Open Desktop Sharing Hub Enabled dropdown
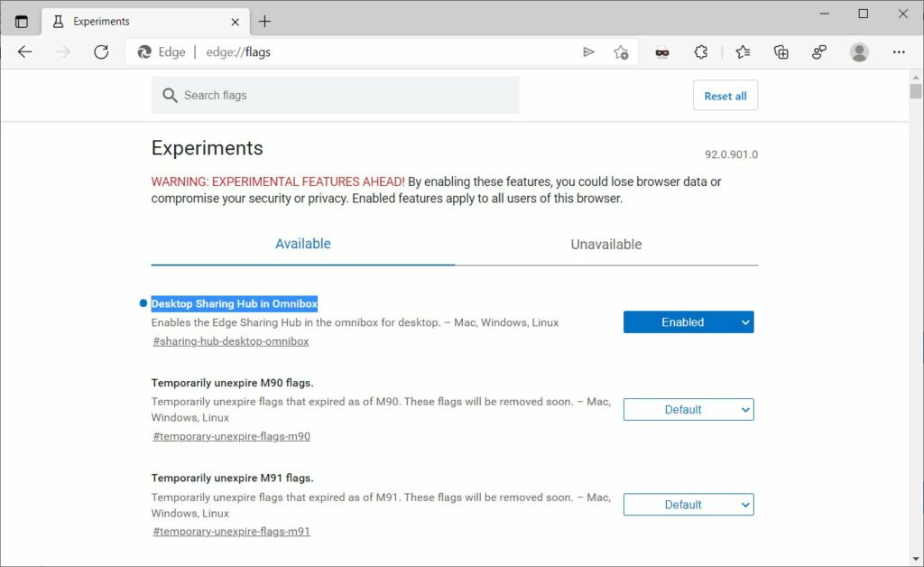924x567 pixels. (688, 322)
